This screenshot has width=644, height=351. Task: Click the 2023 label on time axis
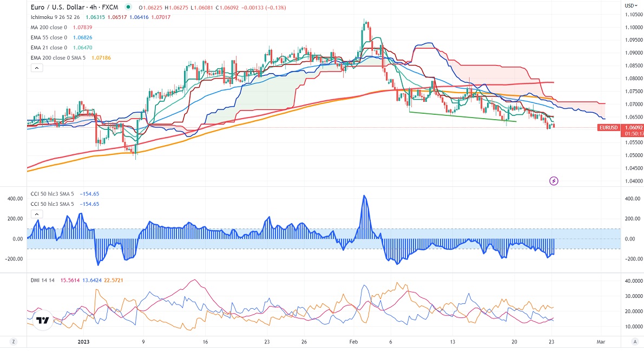click(83, 342)
